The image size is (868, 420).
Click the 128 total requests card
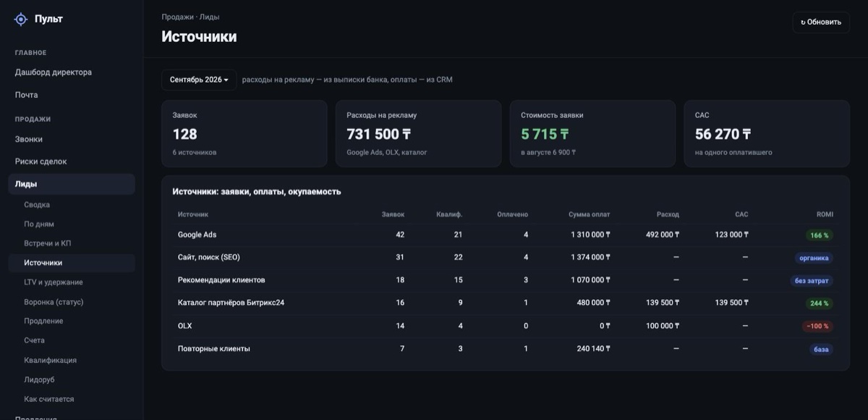point(244,134)
